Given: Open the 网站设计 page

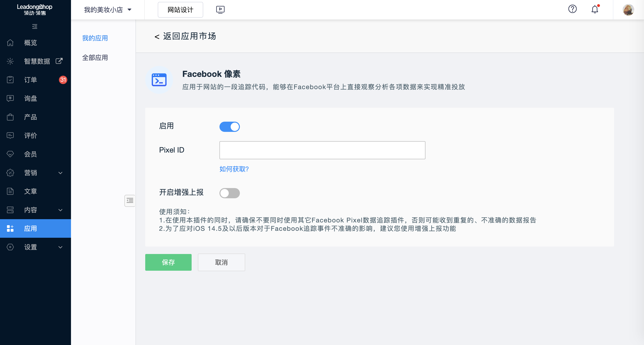Looking at the screenshot, I should click(180, 10).
